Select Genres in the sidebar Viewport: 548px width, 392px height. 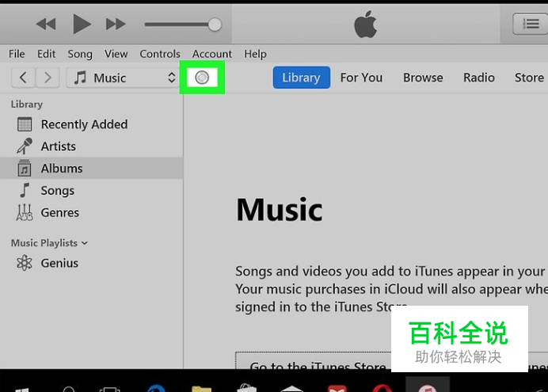[x=92, y=212]
